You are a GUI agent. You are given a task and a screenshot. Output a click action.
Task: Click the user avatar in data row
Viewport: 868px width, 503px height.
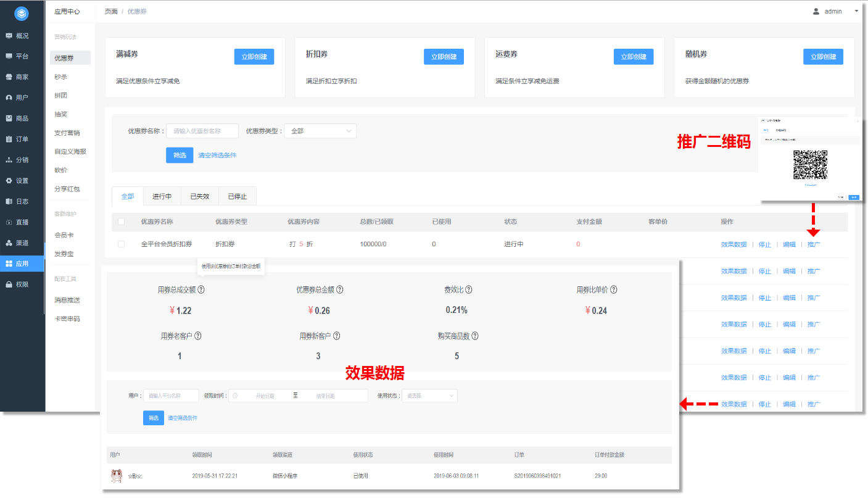[x=116, y=476]
